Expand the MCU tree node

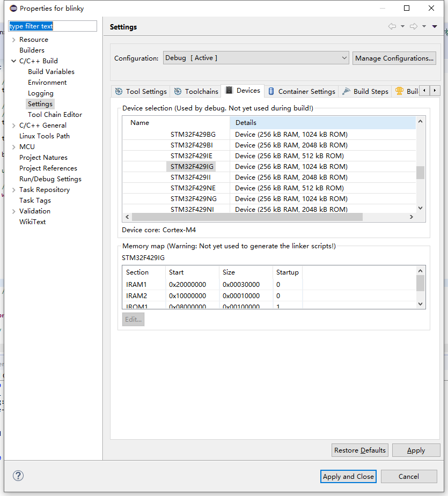tap(13, 147)
